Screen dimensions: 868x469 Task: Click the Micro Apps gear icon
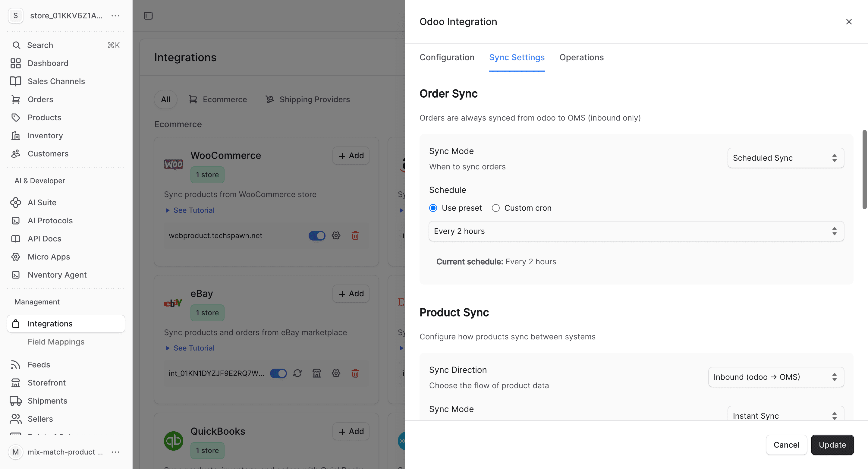[x=15, y=257]
